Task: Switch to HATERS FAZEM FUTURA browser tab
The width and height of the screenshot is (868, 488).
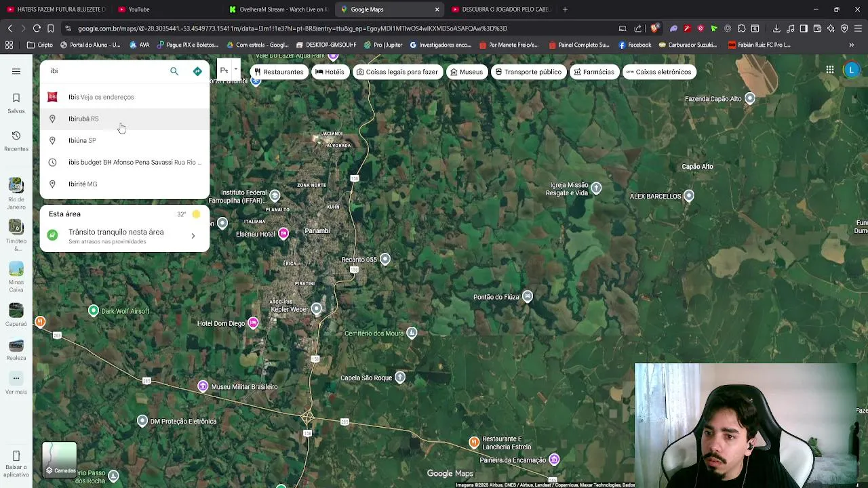Action: pos(56,9)
